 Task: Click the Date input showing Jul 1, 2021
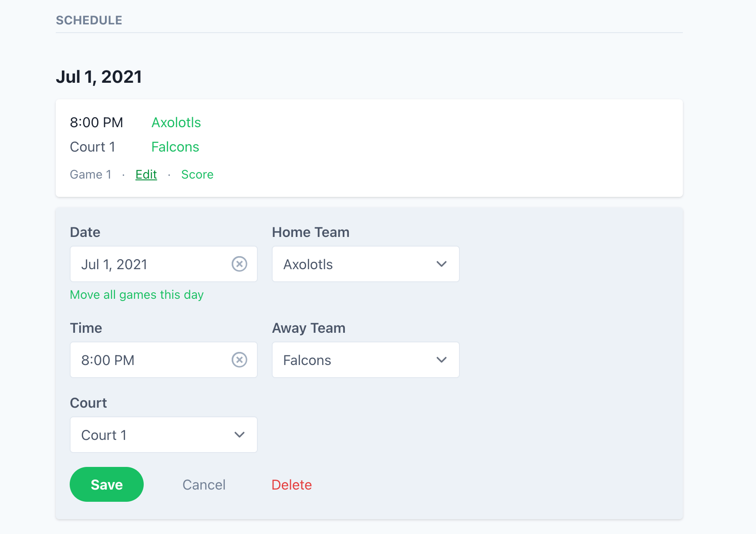pos(144,264)
